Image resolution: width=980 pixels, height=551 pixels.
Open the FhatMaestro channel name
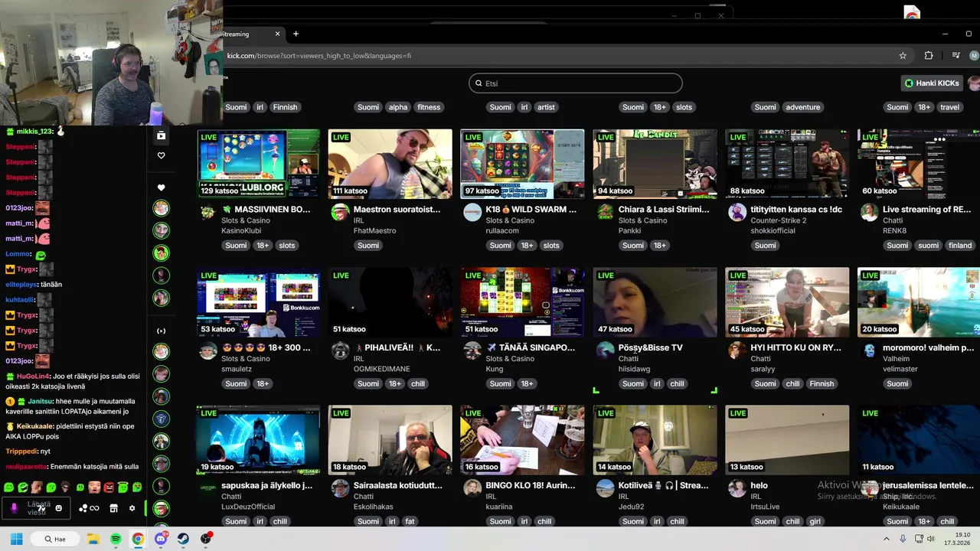[x=374, y=230]
